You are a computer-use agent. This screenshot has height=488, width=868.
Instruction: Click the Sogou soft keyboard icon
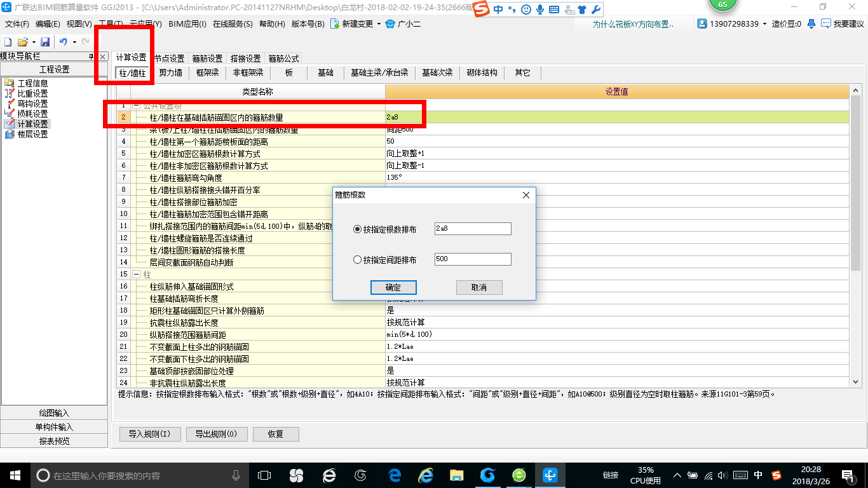point(554,10)
